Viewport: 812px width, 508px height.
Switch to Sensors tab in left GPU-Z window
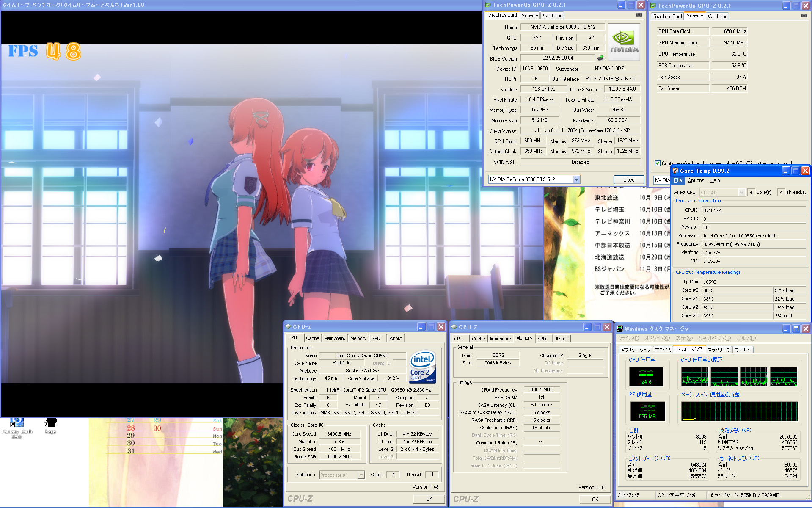pos(530,16)
